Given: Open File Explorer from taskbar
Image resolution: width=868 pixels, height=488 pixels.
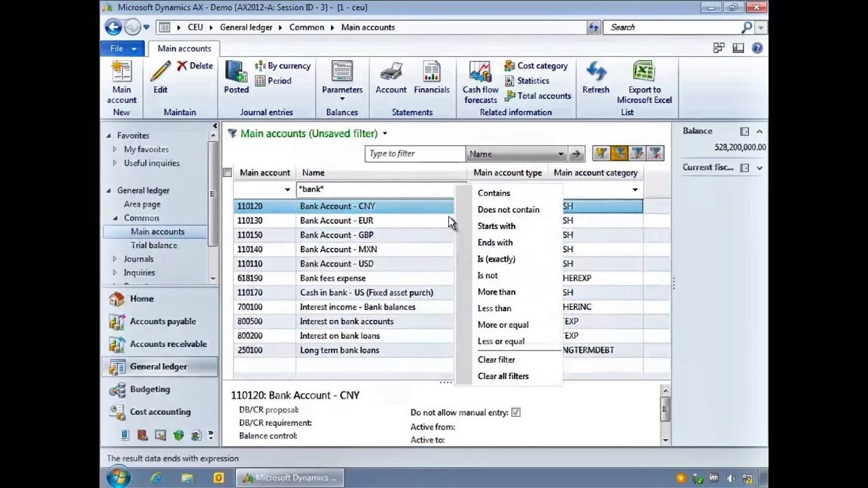Looking at the screenshot, I should point(187,478).
